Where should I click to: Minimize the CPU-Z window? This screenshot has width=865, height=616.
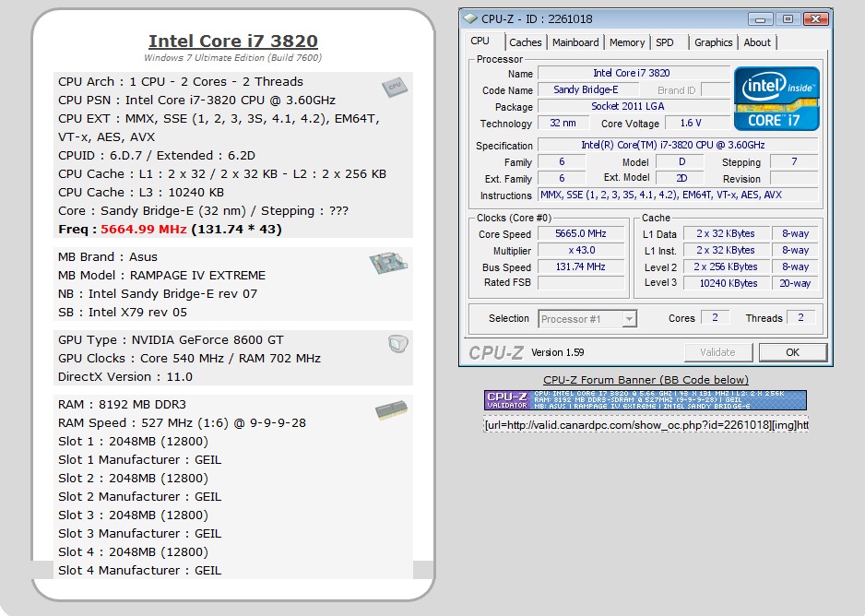(x=760, y=19)
